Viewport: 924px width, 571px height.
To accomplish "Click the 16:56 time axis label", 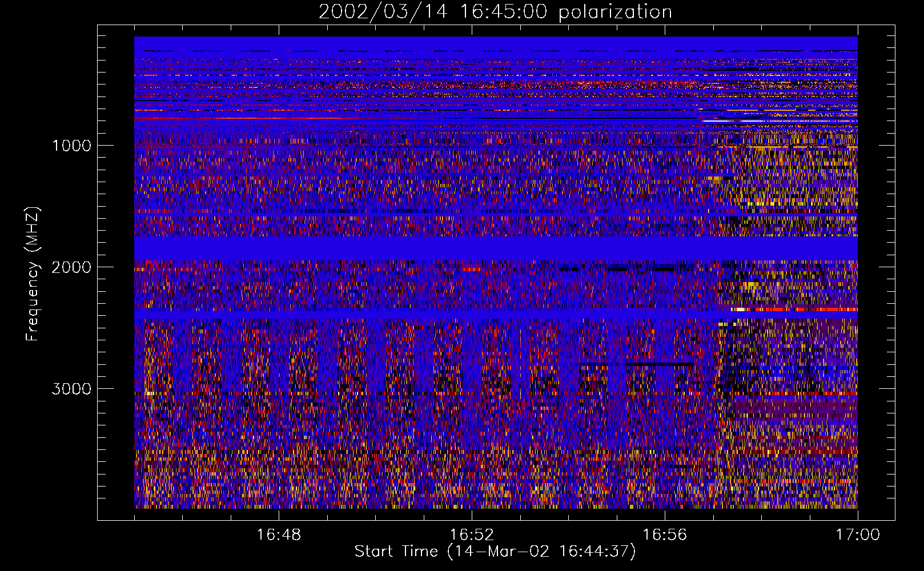I will (x=665, y=535).
